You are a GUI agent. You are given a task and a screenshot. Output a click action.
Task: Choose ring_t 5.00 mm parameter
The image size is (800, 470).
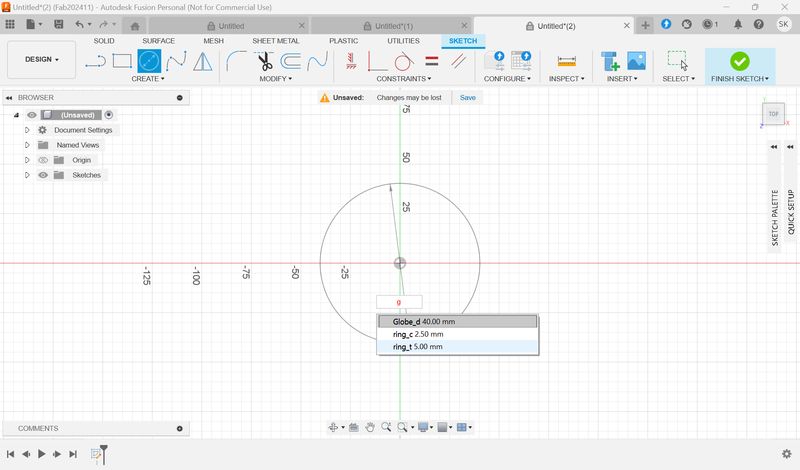click(x=458, y=347)
